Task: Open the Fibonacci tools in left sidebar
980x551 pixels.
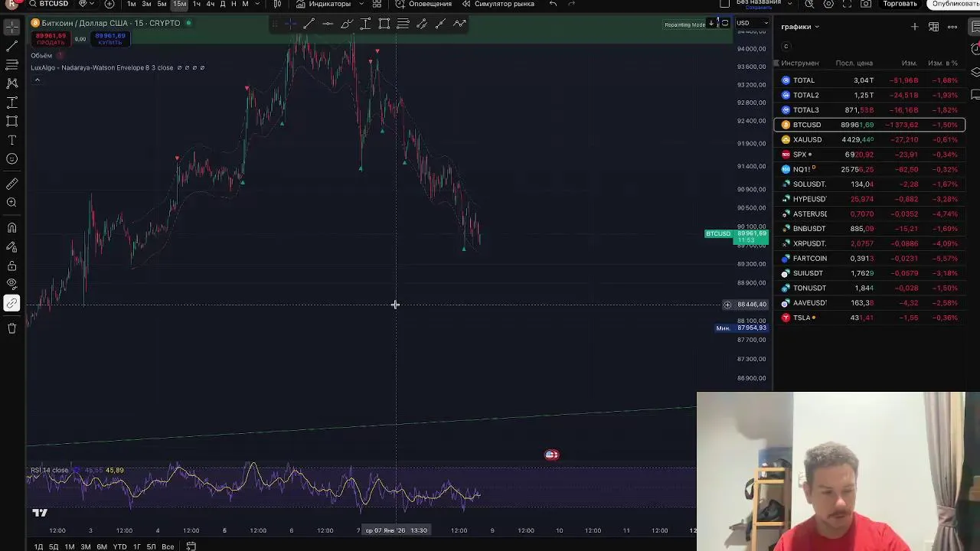Action: 11,65
